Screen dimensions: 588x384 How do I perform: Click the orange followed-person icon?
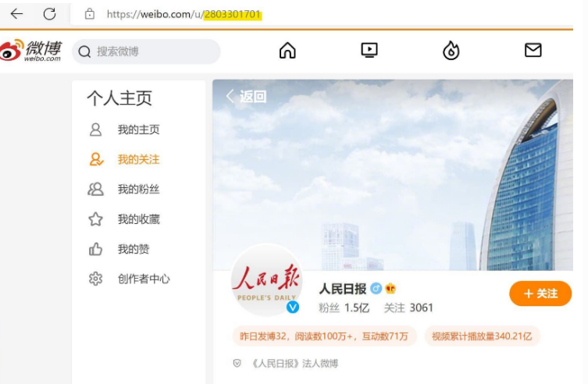[x=96, y=159]
